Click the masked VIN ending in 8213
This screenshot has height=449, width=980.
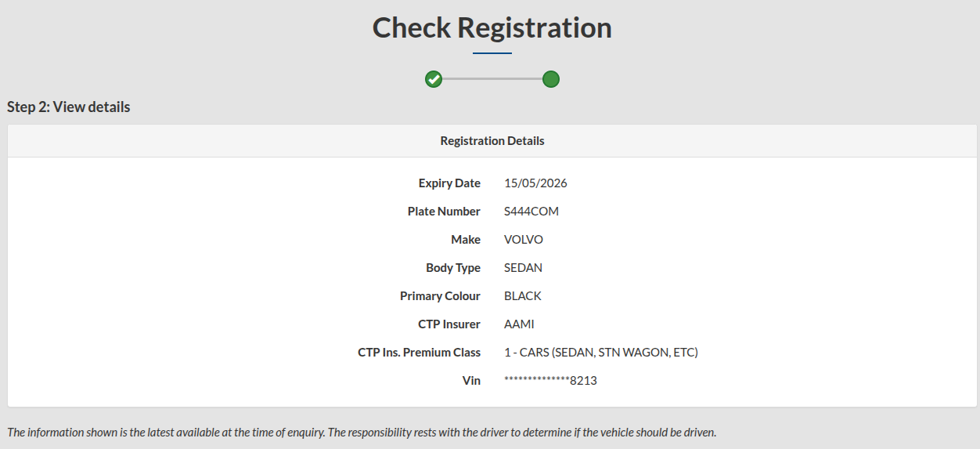pyautogui.click(x=550, y=381)
